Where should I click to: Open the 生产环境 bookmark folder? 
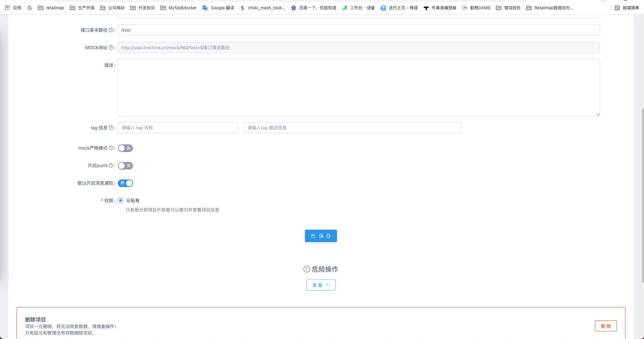point(82,8)
